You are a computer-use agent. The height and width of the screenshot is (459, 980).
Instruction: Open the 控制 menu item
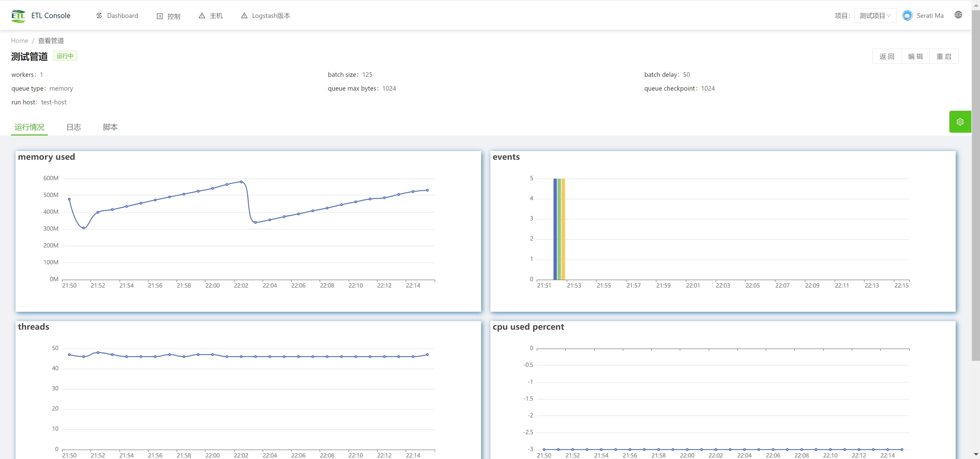coord(169,16)
